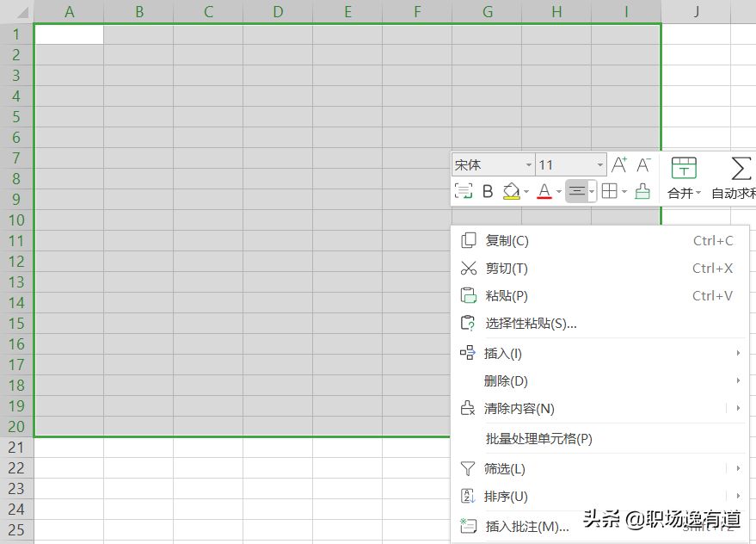Expand the 清除内容(N) submenu arrow
This screenshot has height=544, width=756.
coord(738,408)
